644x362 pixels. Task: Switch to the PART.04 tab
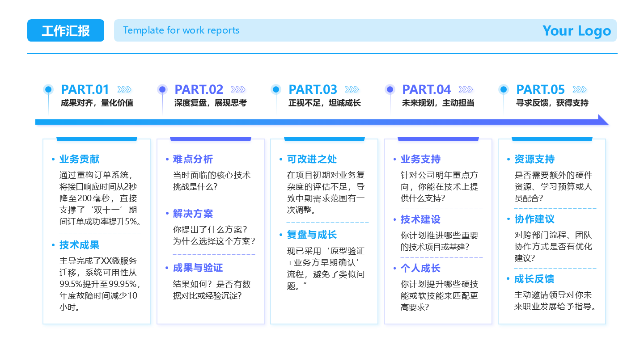coord(426,89)
